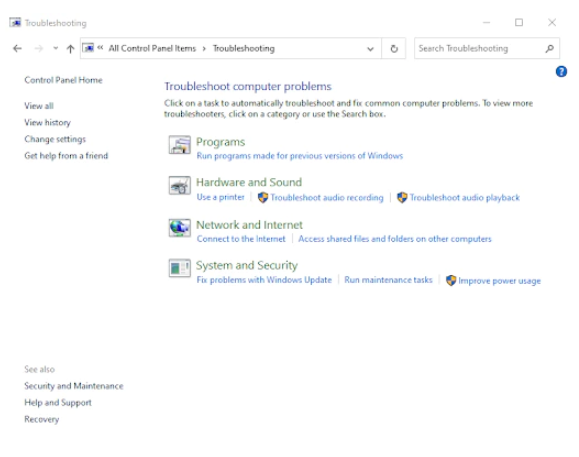Click the shield icon beside Troubleshoot audio playback
Screen dimensions: 579x457
point(402,197)
